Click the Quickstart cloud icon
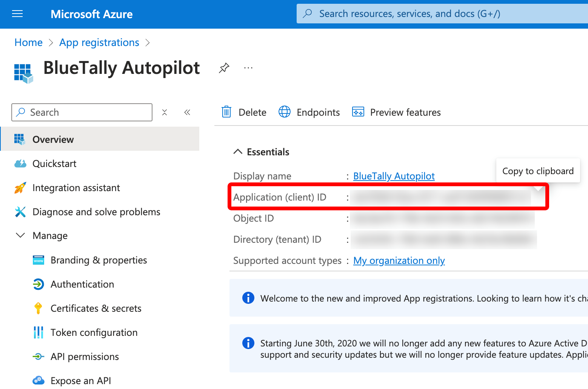Viewport: 588px width, 389px height. click(x=20, y=164)
